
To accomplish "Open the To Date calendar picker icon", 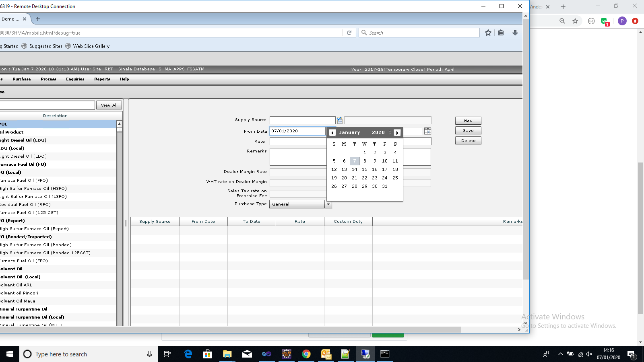I will pos(427,131).
